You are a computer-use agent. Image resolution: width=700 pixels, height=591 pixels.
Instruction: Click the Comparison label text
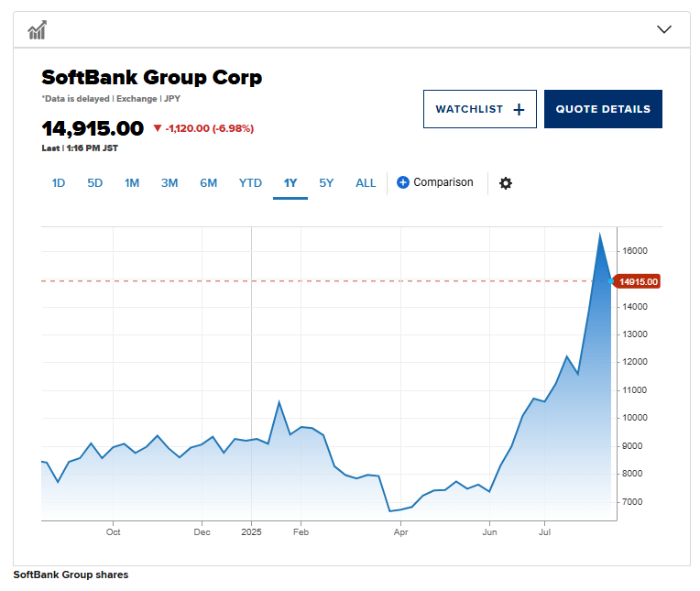[x=443, y=182]
